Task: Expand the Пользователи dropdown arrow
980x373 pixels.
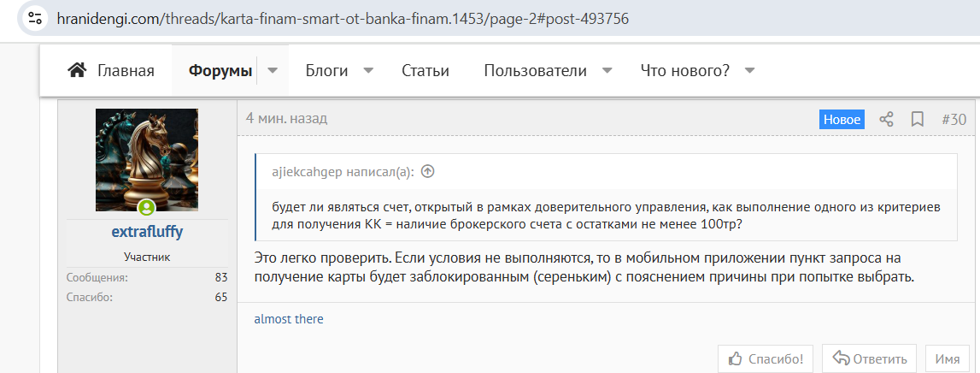Action: pos(607,71)
